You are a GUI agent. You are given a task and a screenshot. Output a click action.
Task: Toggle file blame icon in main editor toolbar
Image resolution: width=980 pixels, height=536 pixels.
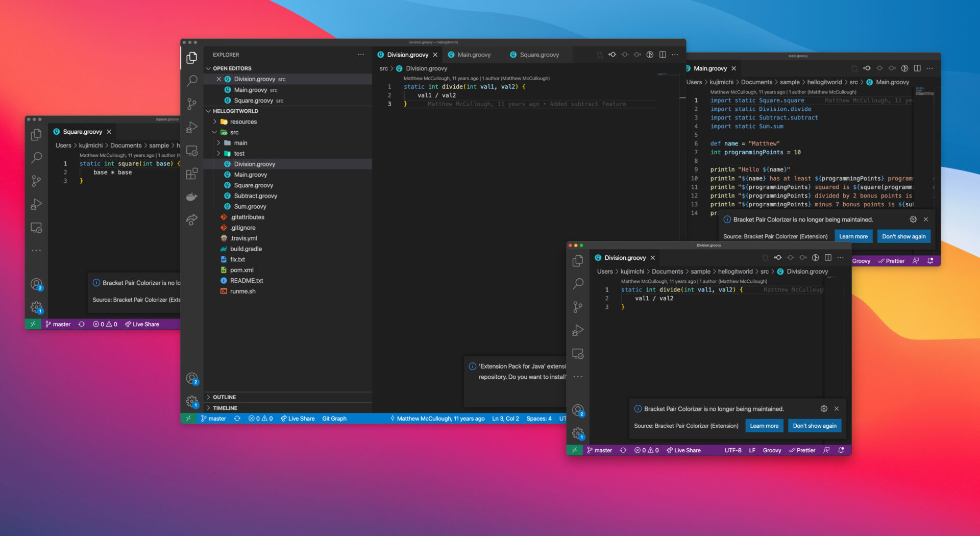coord(650,55)
